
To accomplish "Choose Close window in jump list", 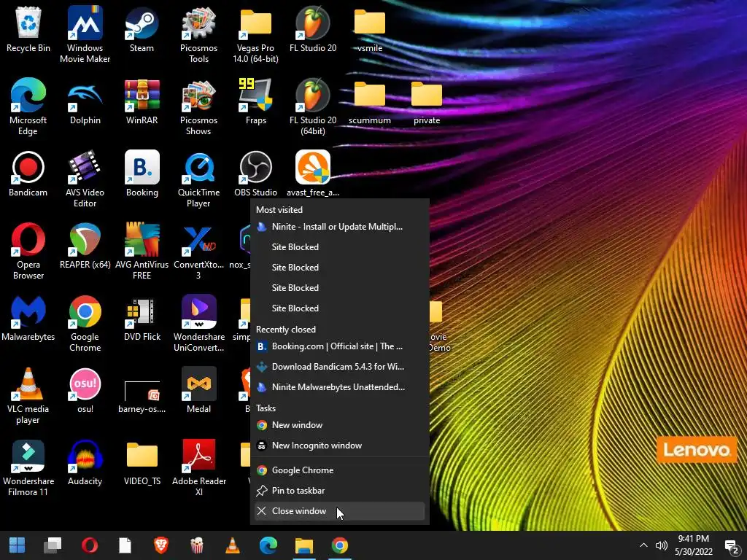I will (x=340, y=511).
